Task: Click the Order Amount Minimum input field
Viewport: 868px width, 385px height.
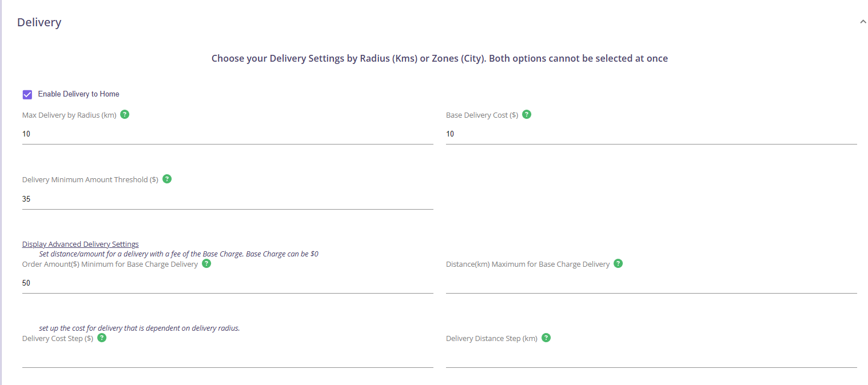Action: 227,283
